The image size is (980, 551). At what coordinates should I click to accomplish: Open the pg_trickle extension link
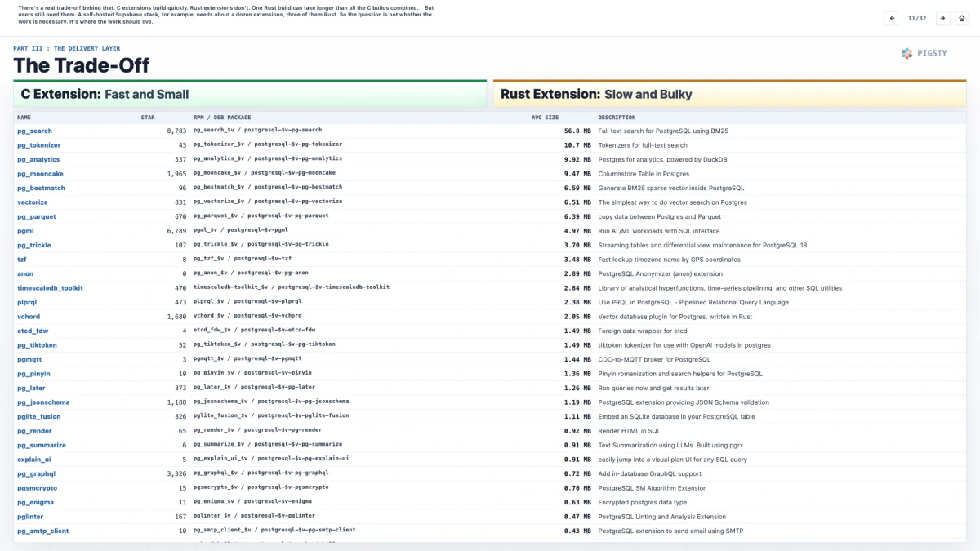click(34, 245)
